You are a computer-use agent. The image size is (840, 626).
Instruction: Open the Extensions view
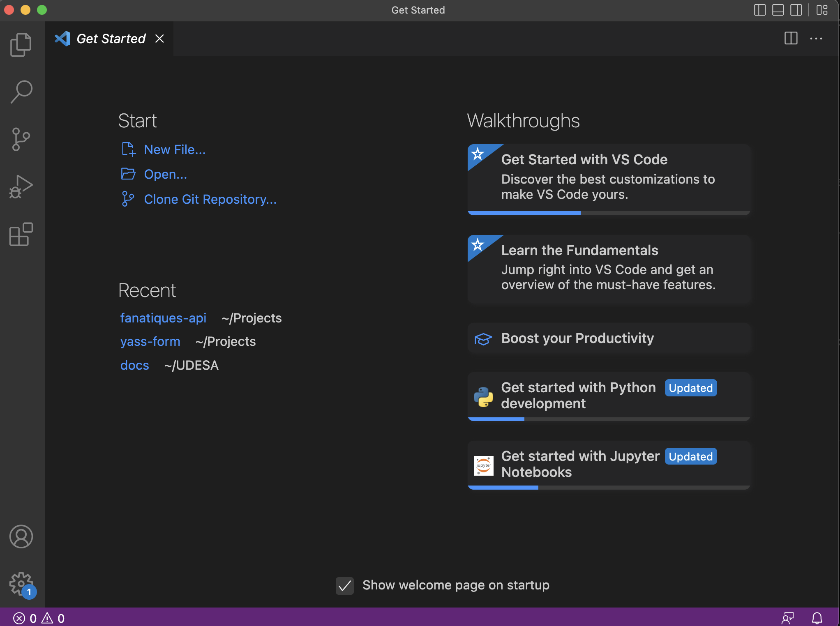[21, 234]
